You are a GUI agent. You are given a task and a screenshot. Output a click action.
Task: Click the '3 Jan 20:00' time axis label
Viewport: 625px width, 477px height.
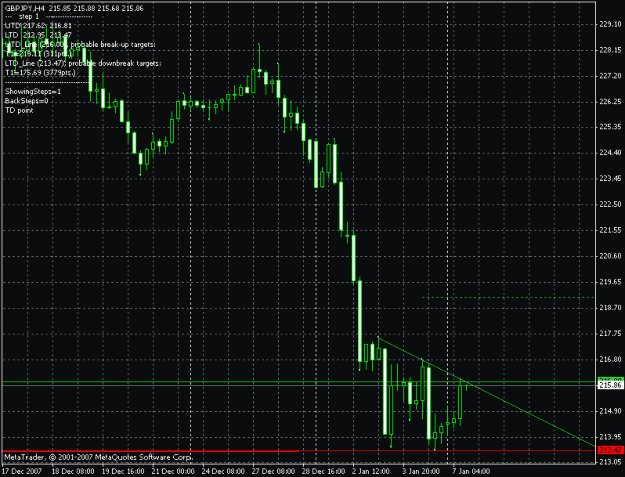pyautogui.click(x=421, y=471)
